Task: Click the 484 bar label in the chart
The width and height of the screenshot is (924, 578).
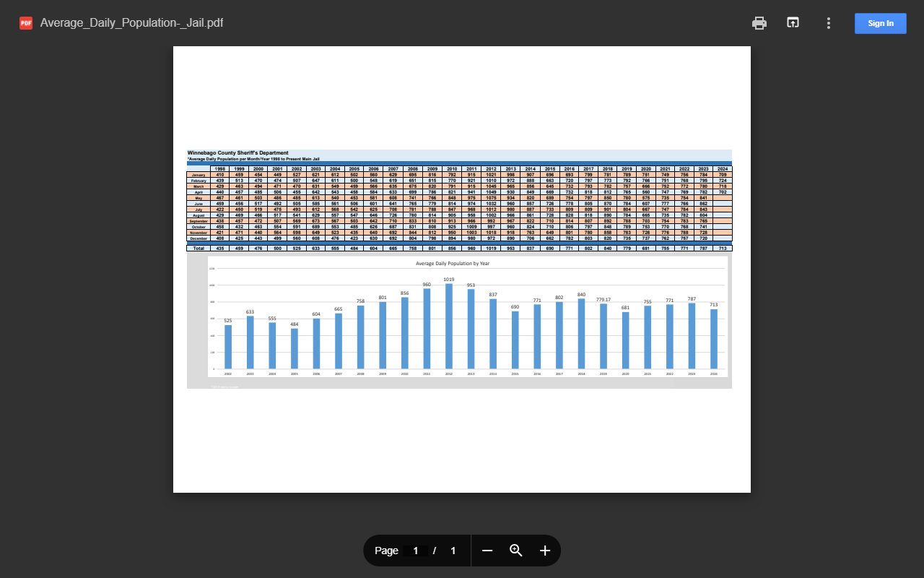Action: [295, 324]
